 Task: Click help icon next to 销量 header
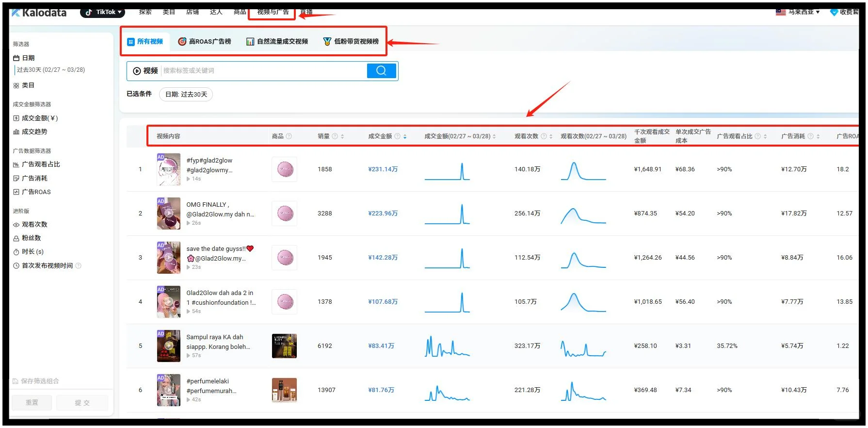[x=335, y=136]
